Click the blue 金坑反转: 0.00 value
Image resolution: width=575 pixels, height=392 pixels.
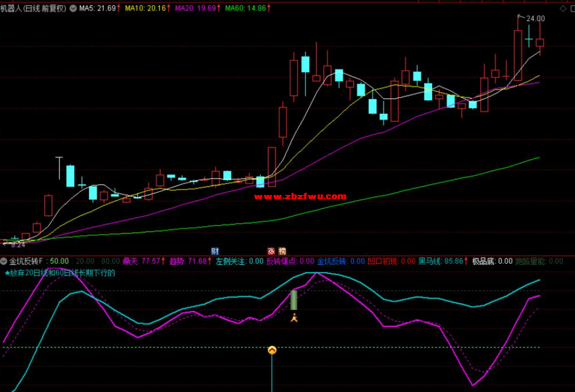click(341, 261)
